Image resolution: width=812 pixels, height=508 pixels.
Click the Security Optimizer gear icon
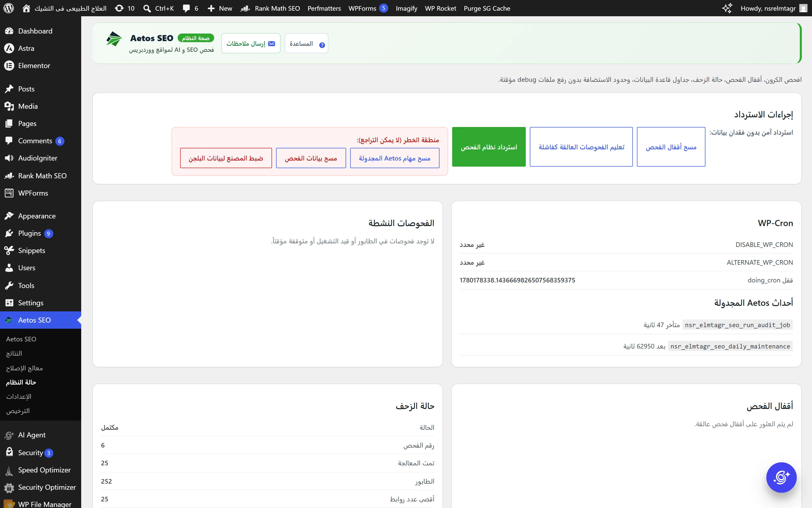pyautogui.click(x=9, y=487)
